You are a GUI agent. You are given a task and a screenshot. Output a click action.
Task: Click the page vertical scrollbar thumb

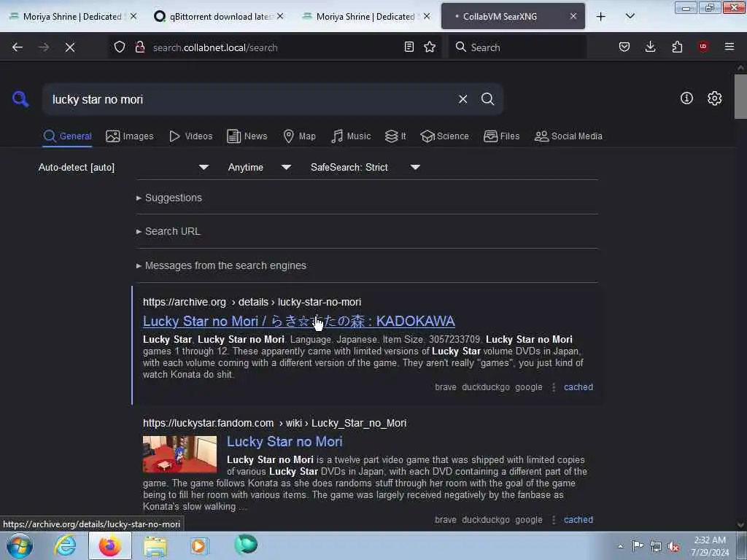[x=740, y=97]
